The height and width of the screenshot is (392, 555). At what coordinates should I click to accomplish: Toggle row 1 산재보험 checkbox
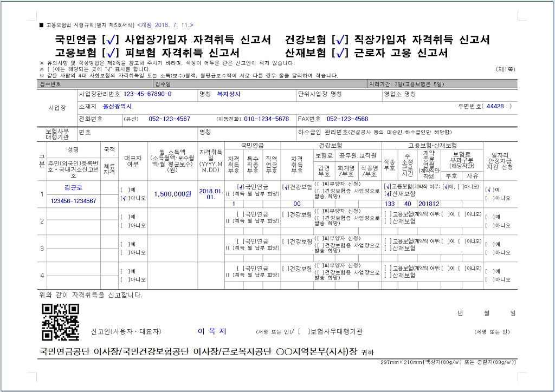click(x=388, y=194)
